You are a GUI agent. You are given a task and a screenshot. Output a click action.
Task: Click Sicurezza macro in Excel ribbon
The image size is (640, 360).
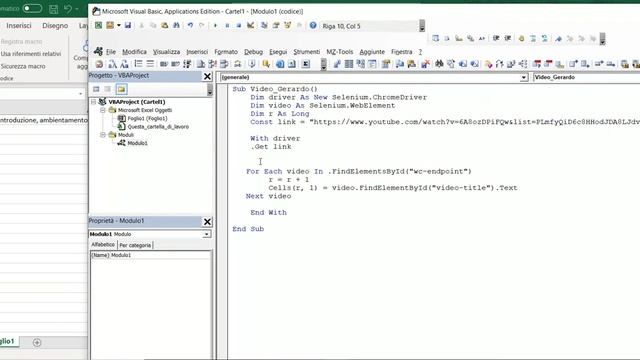click(23, 66)
